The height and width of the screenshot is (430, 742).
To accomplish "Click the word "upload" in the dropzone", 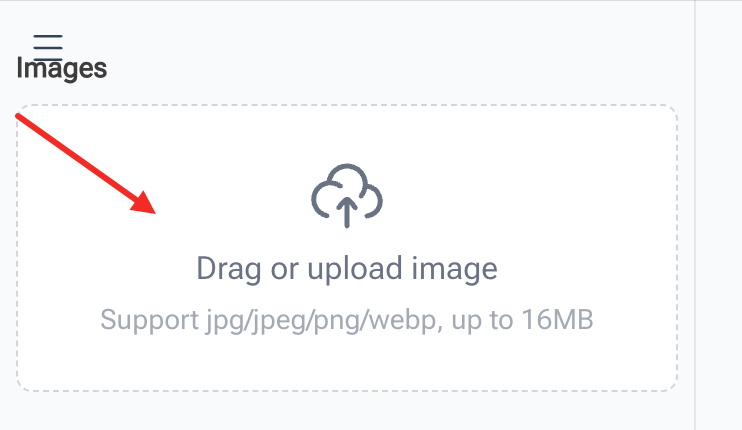I will [355, 270].
